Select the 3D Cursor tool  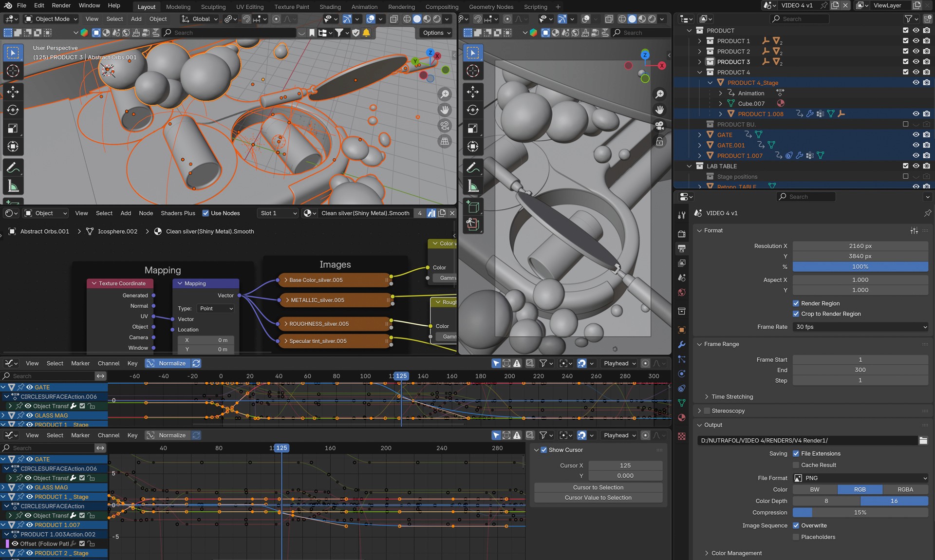tap(13, 71)
